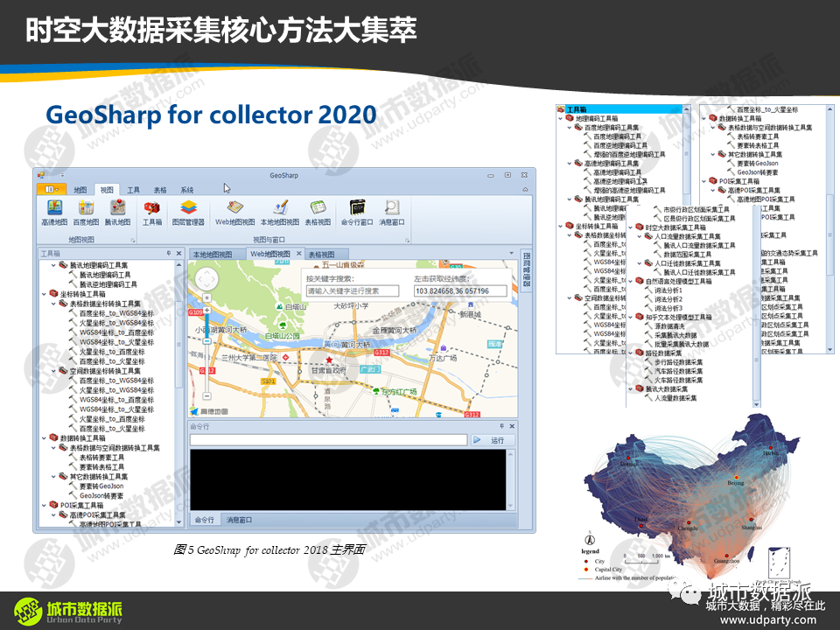Open the 图层管理器 layer manager
The width and height of the screenshot is (840, 630).
[x=188, y=213]
